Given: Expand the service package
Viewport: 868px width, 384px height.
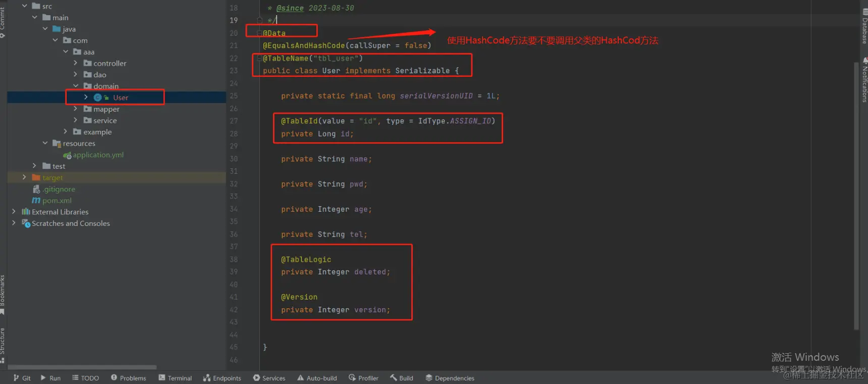Looking at the screenshot, I should pos(76,120).
